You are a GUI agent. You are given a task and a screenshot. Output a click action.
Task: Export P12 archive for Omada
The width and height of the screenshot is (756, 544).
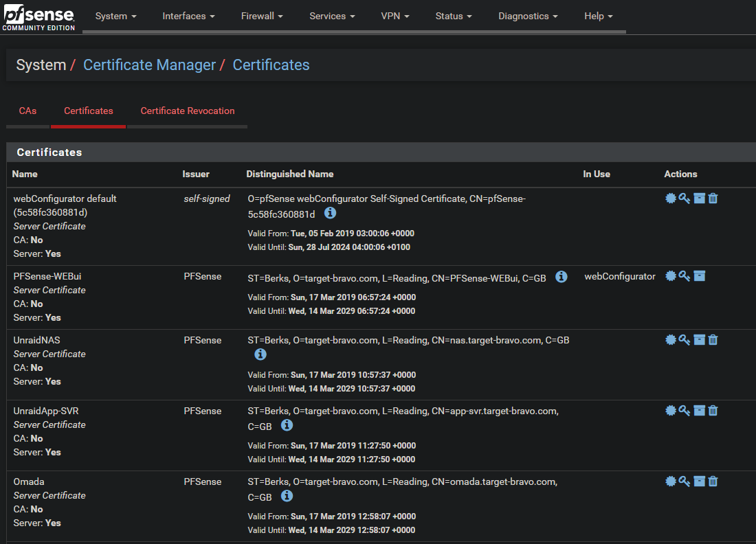pos(699,481)
